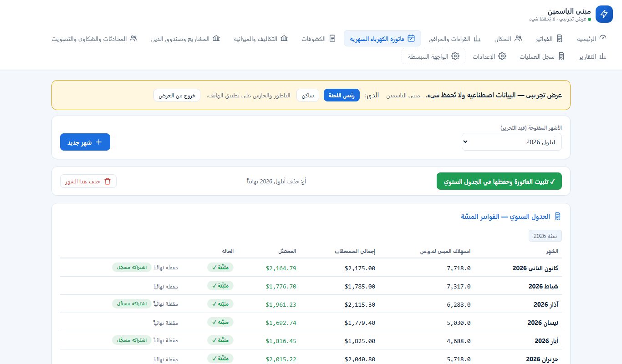Screen dimensions: 622x364
Task: Click the مثبّتة status badge for شباط 2026
Action: click(220, 286)
